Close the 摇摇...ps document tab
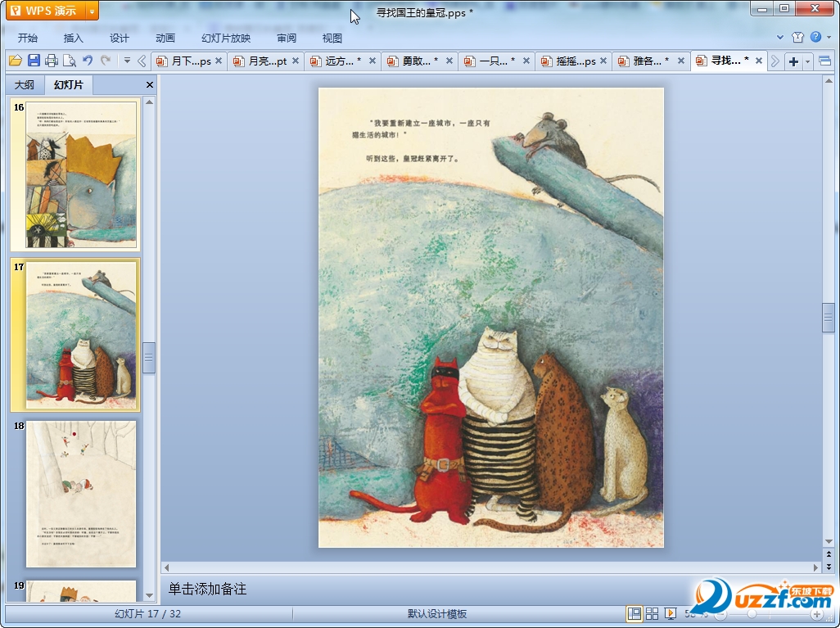Image resolution: width=840 pixels, height=628 pixels. 603,61
